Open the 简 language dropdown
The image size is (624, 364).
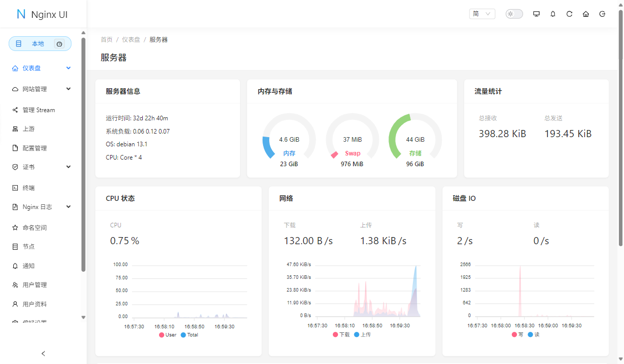coord(482,14)
